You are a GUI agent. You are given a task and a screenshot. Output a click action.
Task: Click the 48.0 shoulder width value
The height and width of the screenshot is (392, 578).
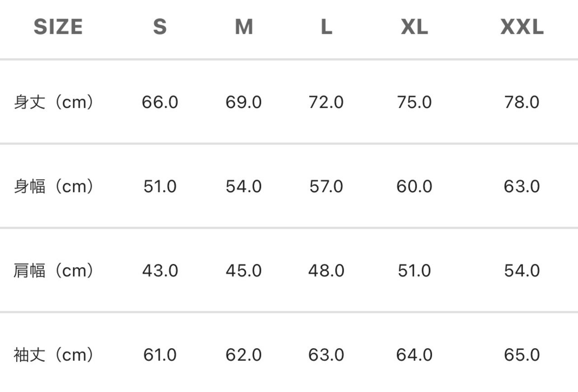click(326, 271)
